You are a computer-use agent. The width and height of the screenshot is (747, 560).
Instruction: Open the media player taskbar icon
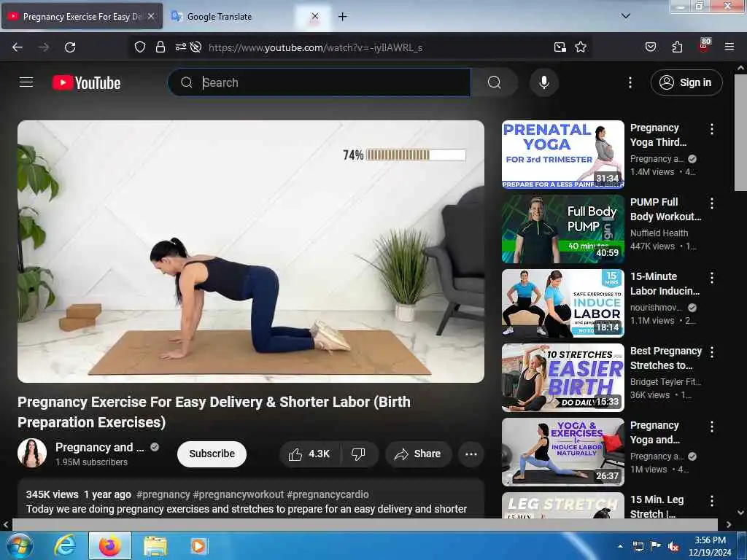coord(198,546)
